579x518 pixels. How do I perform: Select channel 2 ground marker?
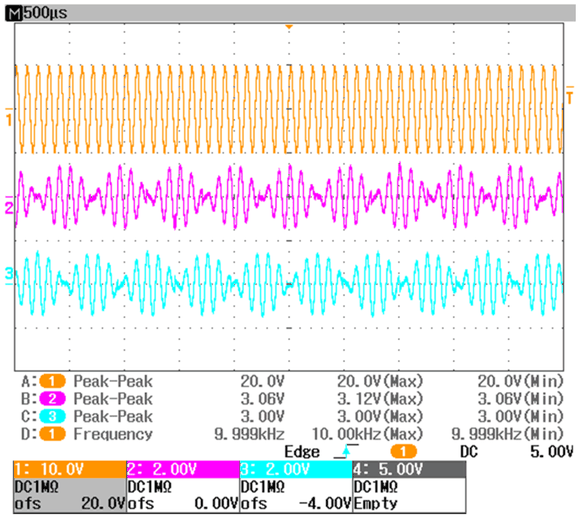pos(9,206)
